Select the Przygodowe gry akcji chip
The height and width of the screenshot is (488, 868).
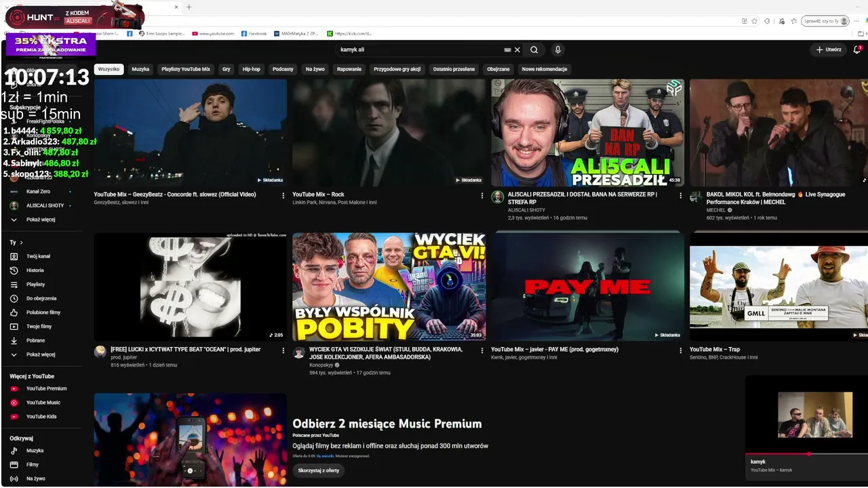click(x=397, y=69)
